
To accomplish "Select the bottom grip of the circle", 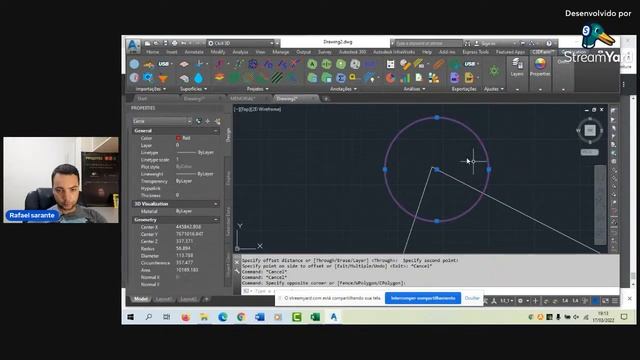I will click(437, 221).
